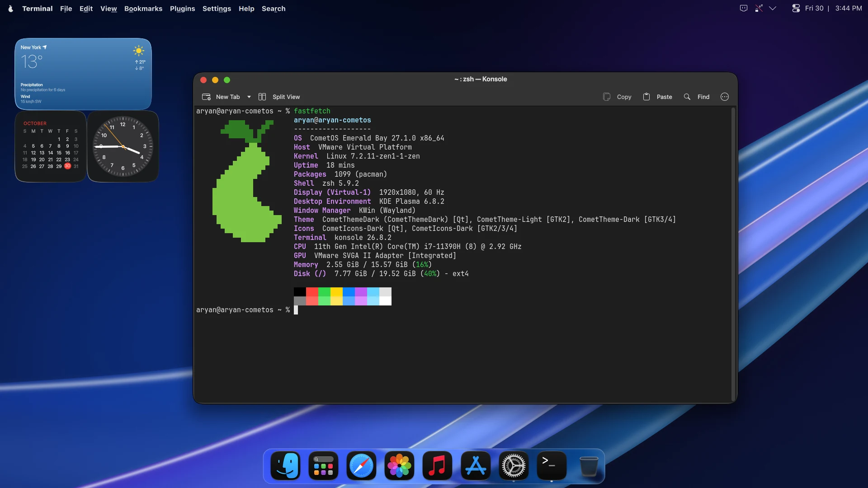Click the Copy icon in toolbar
Viewport: 868px width, 488px height.
607,97
